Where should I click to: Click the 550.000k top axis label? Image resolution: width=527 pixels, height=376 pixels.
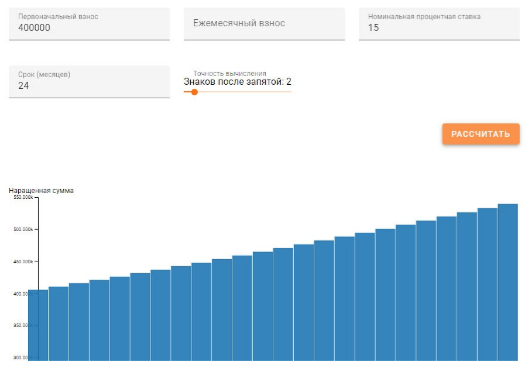(23, 197)
